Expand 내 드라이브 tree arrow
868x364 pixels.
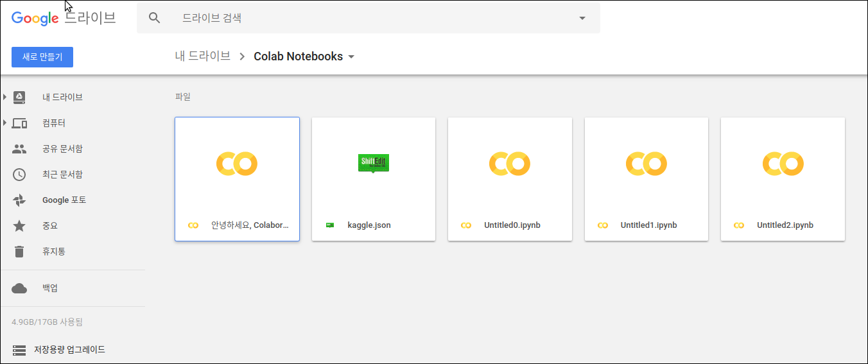point(5,97)
